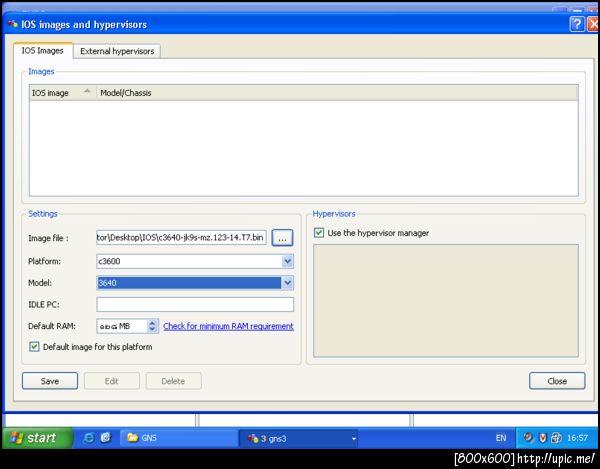Open the Windows Start menu
This screenshot has width=600, height=469.
click(37, 438)
